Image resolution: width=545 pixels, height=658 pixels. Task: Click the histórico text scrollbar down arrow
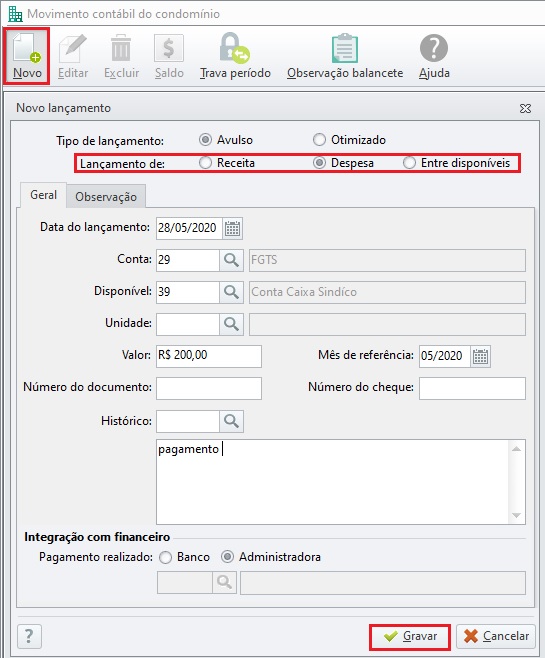(x=516, y=515)
